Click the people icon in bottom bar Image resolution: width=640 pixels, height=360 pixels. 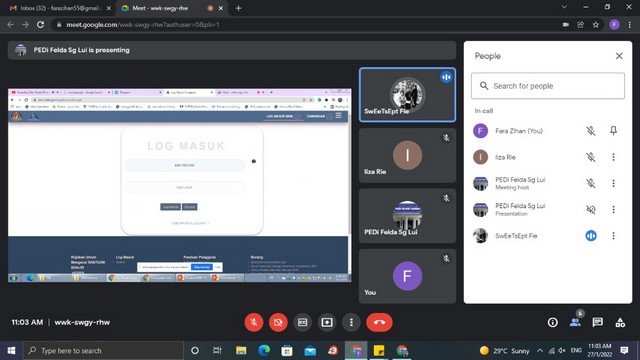575,322
